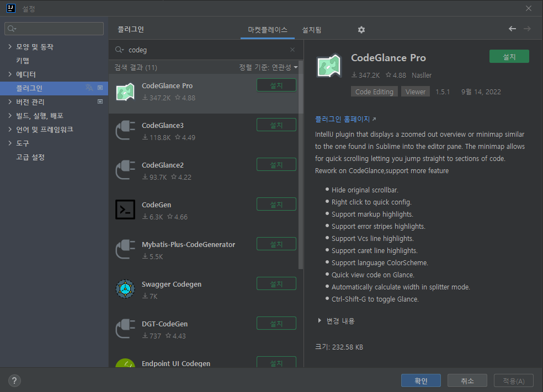This screenshot has height=392, width=543.
Task: Expand the 에디터 settings group
Action: (10, 74)
